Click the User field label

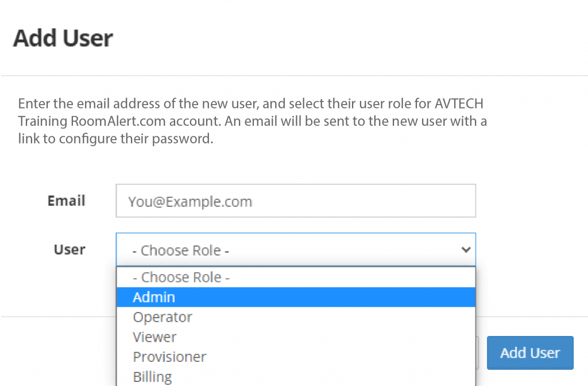click(69, 250)
